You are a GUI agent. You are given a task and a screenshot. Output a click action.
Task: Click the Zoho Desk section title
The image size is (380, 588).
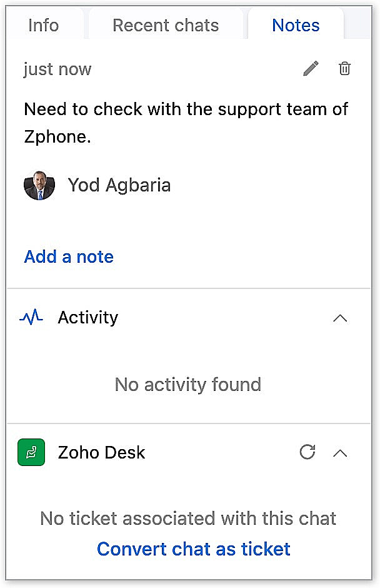point(101,452)
